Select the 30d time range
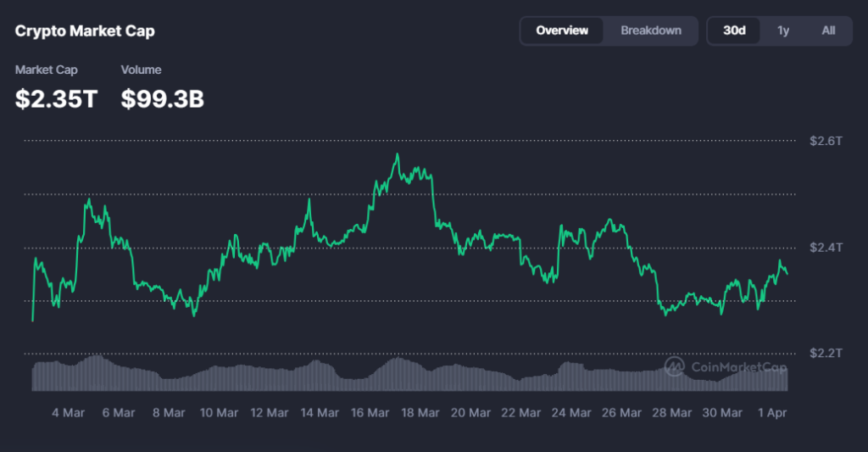This screenshot has height=452, width=868. (x=734, y=31)
